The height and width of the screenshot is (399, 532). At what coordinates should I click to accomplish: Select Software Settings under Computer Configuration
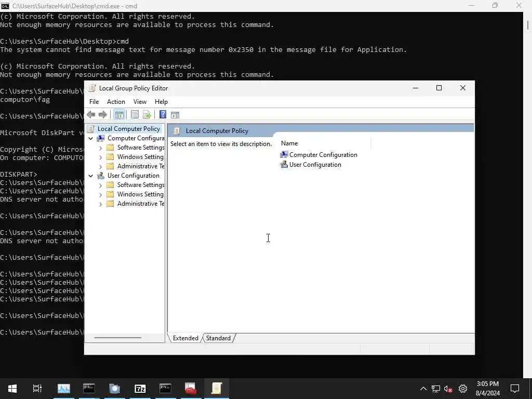coord(141,148)
